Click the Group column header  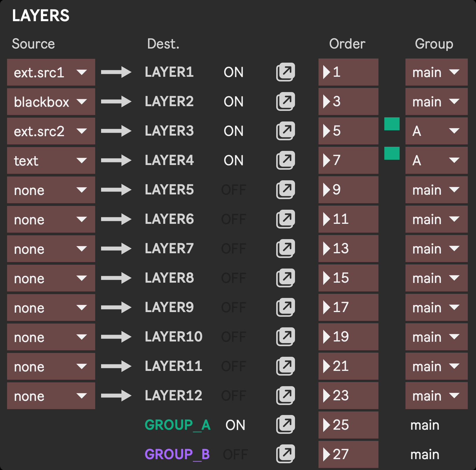[x=434, y=45]
